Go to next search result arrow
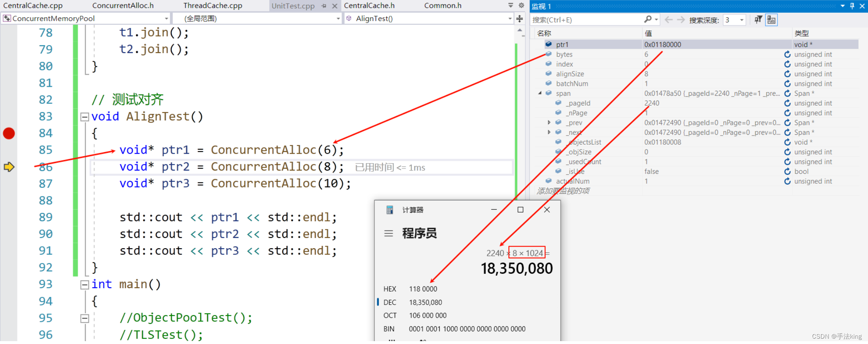This screenshot has width=868, height=344. pyautogui.click(x=681, y=20)
